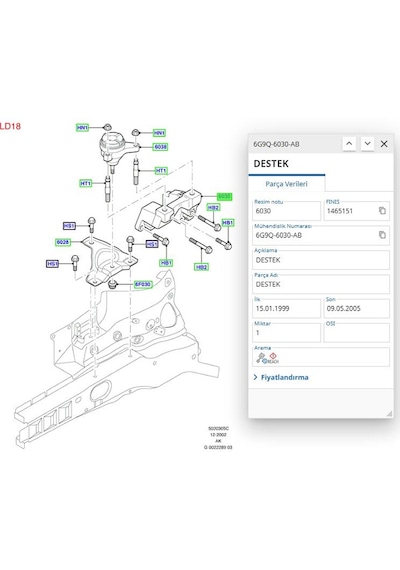Screen dimensions: 400x570
Task: Click the Mühendislik Numarası field
Action: [x=321, y=235]
